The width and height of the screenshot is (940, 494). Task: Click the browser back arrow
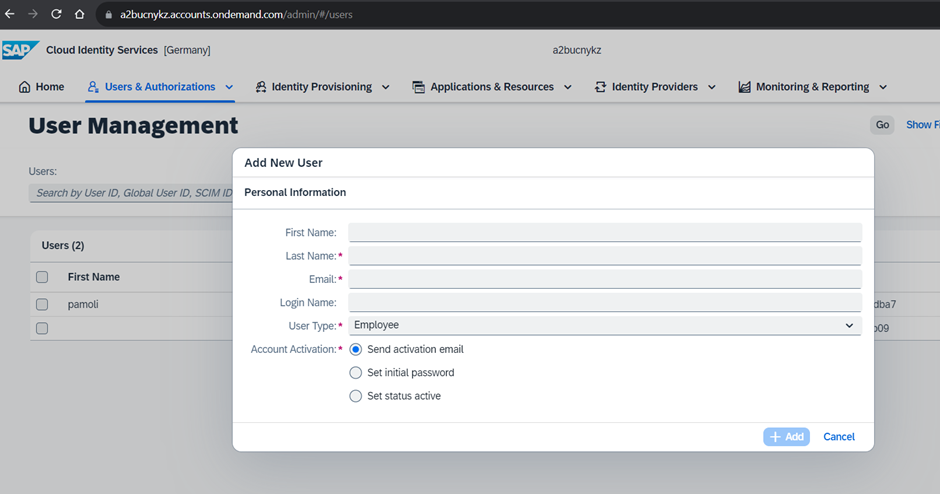pyautogui.click(x=10, y=14)
